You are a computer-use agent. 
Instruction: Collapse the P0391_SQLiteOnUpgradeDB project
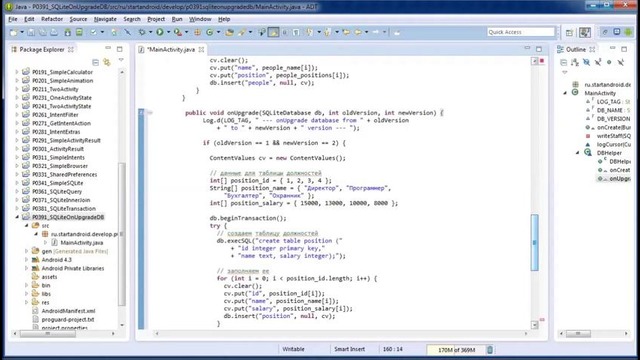[x=17, y=217]
